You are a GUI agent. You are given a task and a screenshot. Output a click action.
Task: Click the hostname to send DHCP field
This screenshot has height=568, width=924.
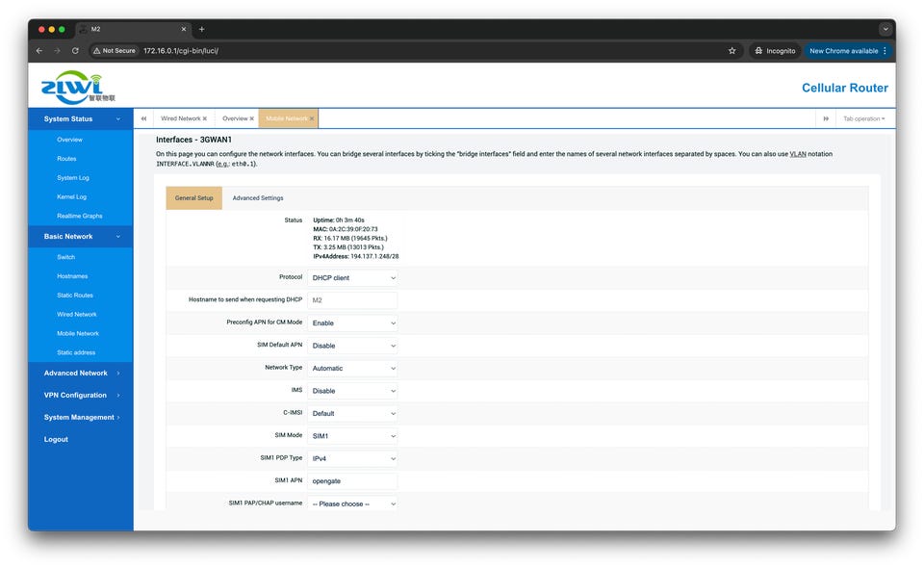tap(352, 300)
